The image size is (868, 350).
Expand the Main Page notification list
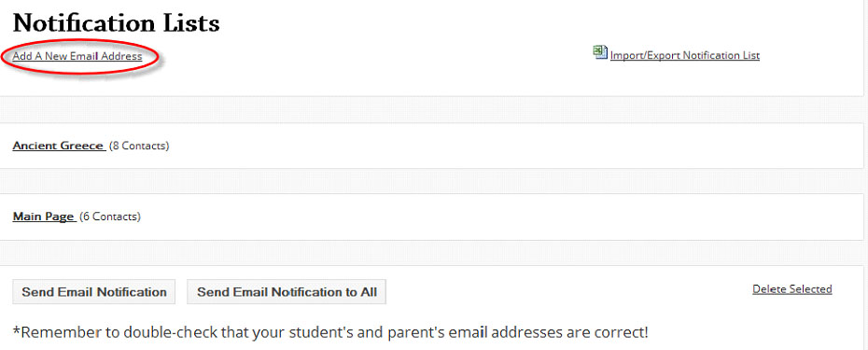coord(43,217)
